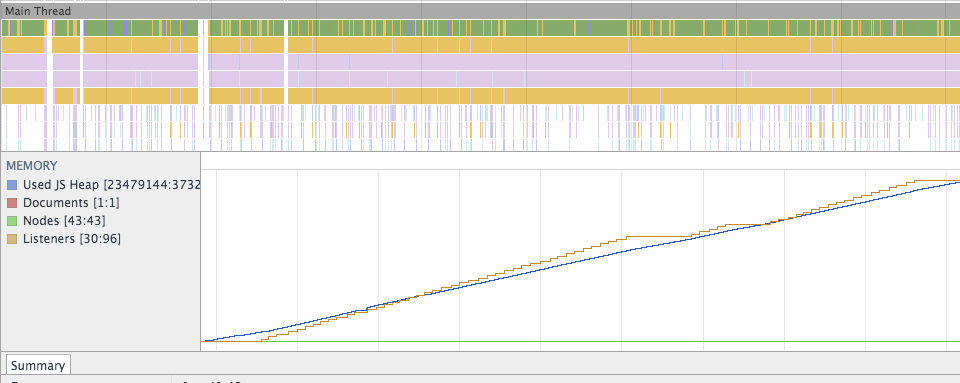Click the green Nodes line in memory graph

[x=580, y=341]
